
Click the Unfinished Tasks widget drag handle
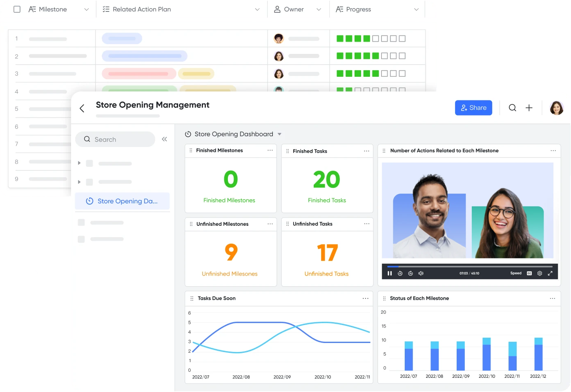coord(288,224)
